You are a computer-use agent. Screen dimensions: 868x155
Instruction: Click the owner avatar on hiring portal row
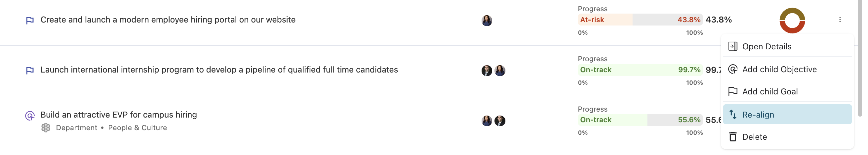487,21
